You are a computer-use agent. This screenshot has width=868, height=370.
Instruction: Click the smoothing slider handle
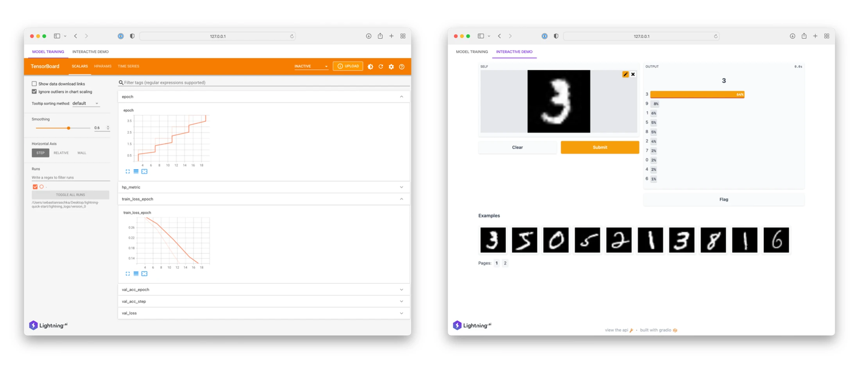pyautogui.click(x=68, y=128)
